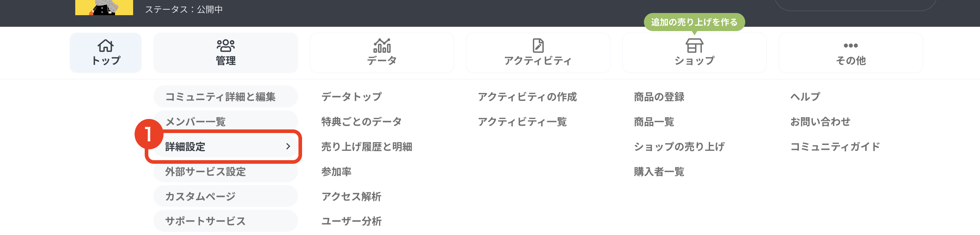Open 外部サービス設定 menu item

pyautogui.click(x=205, y=171)
